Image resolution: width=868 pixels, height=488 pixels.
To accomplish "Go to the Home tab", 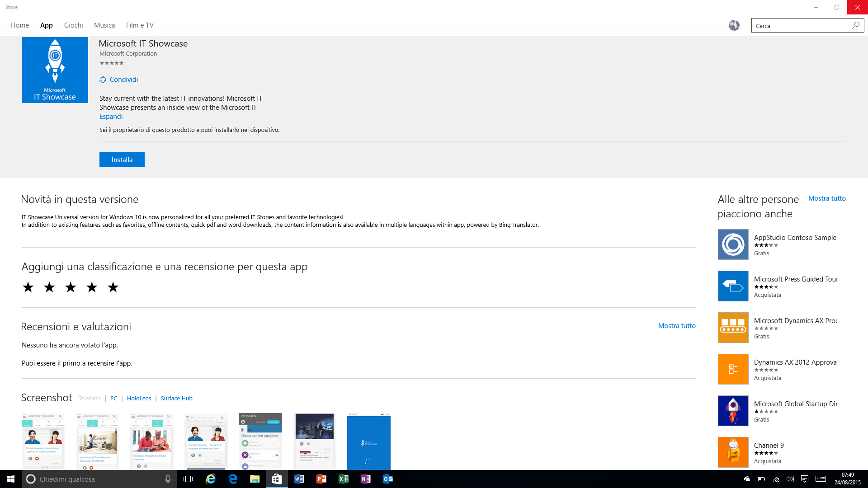I will pos(20,25).
